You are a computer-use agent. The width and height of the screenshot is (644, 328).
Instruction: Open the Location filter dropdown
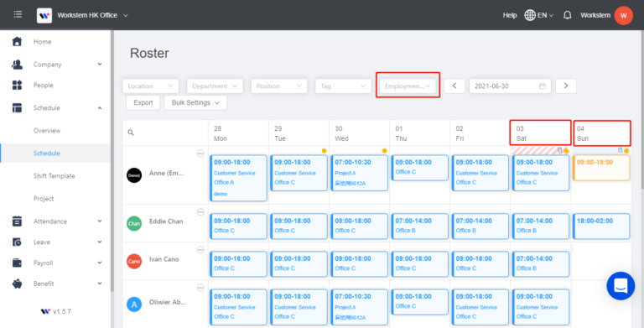pos(151,86)
